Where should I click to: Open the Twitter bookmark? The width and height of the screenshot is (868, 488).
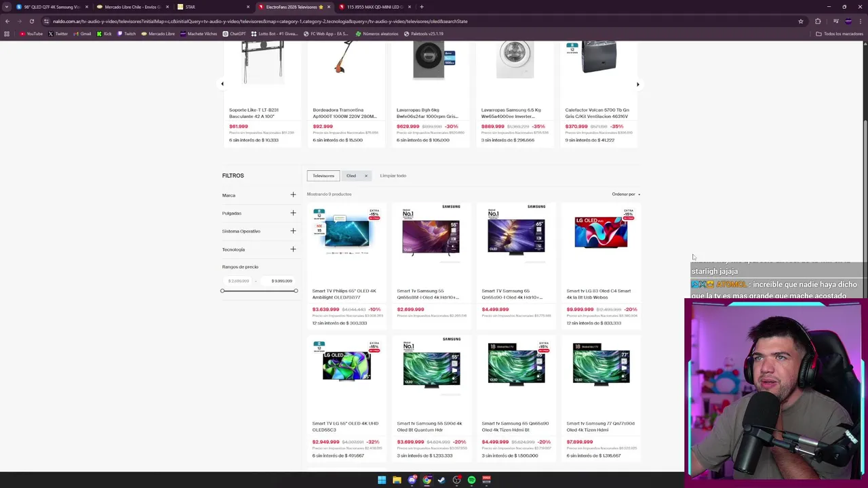(x=58, y=34)
